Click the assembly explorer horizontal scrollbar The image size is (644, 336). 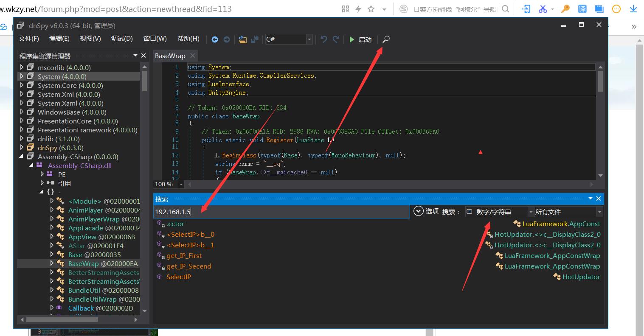click(62, 319)
